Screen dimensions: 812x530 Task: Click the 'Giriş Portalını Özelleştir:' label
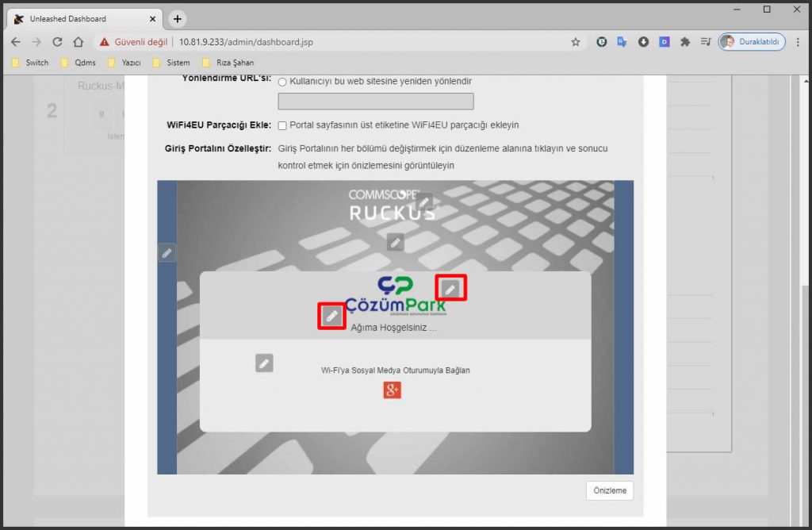tap(218, 148)
